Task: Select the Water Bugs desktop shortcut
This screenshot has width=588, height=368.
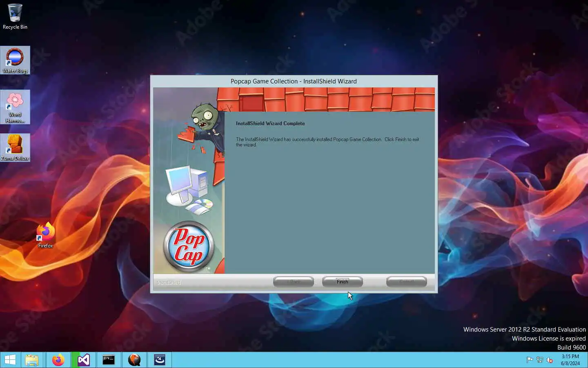Action: coord(15,60)
